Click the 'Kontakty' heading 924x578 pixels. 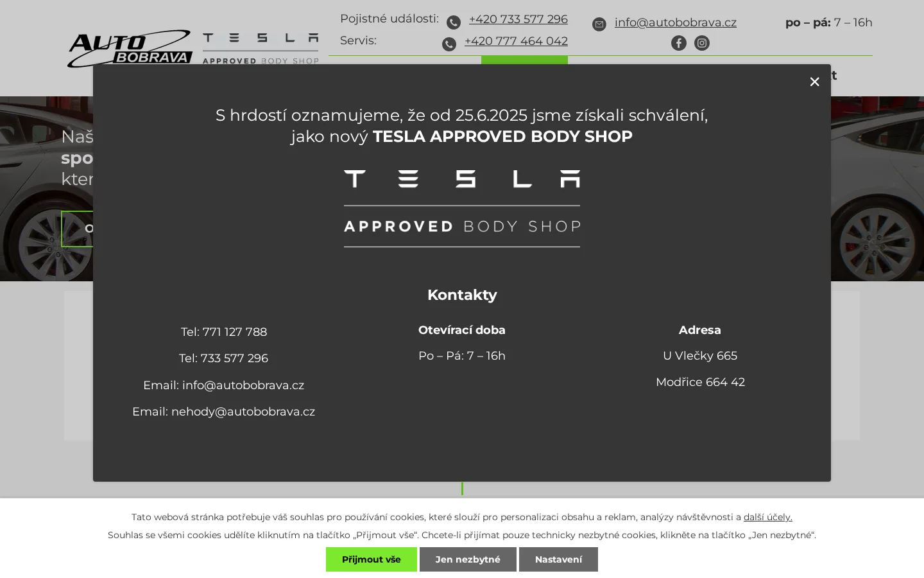[x=462, y=295]
